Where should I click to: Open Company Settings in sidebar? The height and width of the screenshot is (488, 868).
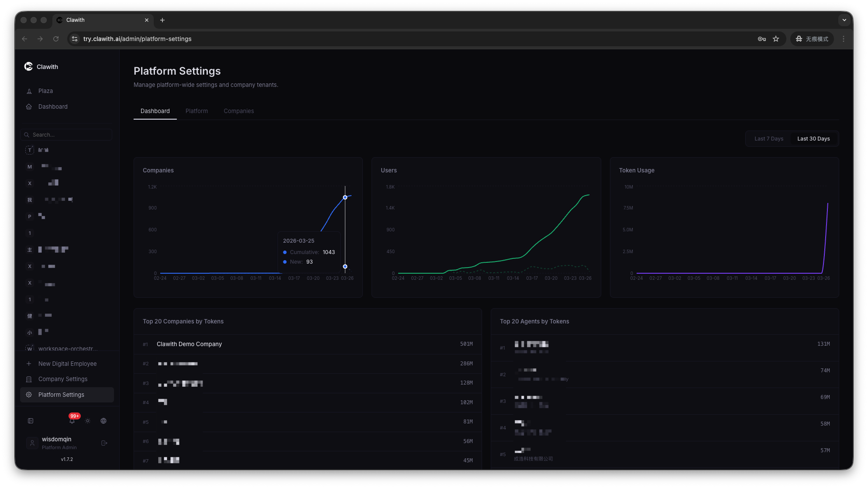[63, 379]
